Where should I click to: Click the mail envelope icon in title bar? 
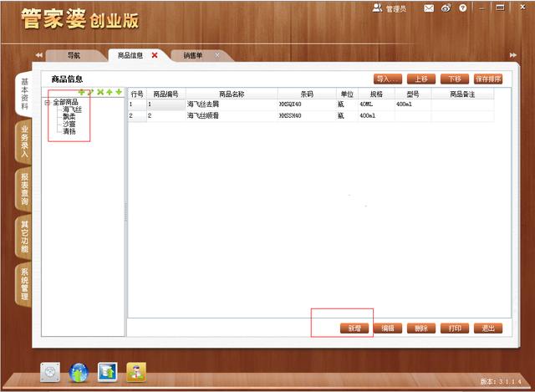coord(429,8)
